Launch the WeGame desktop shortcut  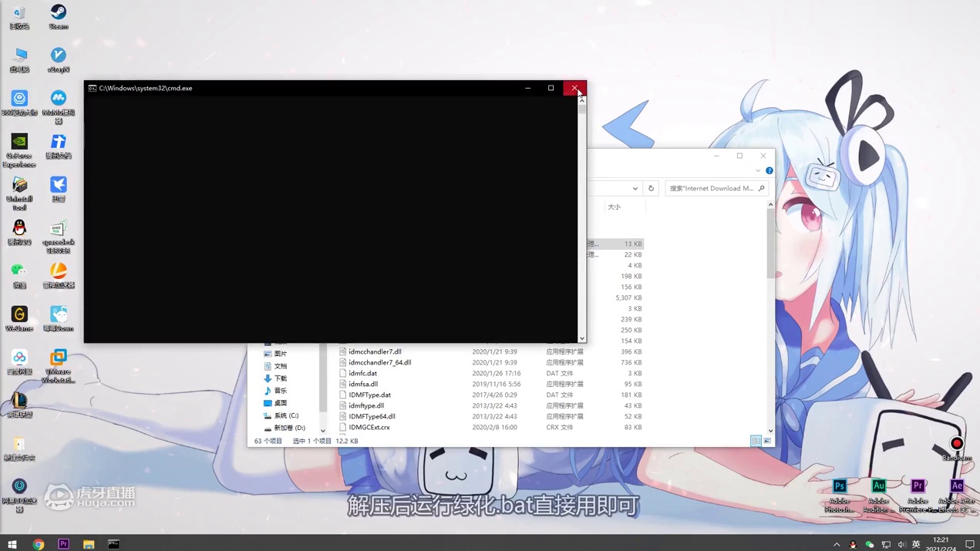tap(19, 318)
